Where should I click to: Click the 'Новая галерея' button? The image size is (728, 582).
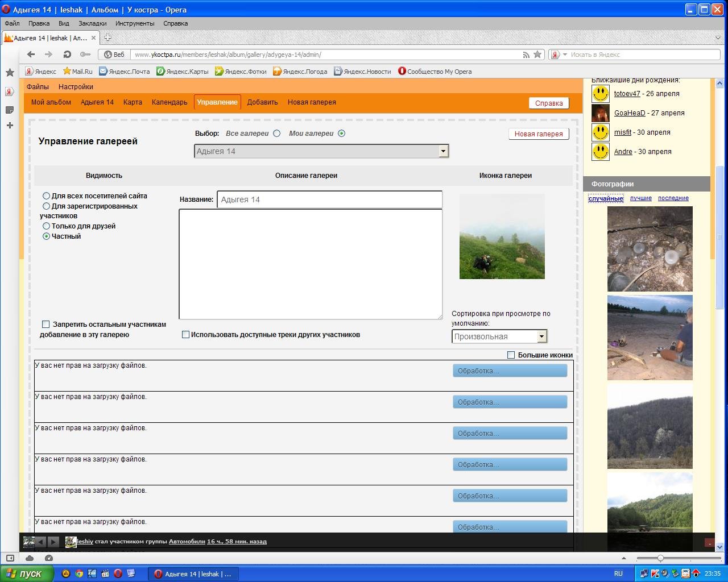click(x=538, y=134)
